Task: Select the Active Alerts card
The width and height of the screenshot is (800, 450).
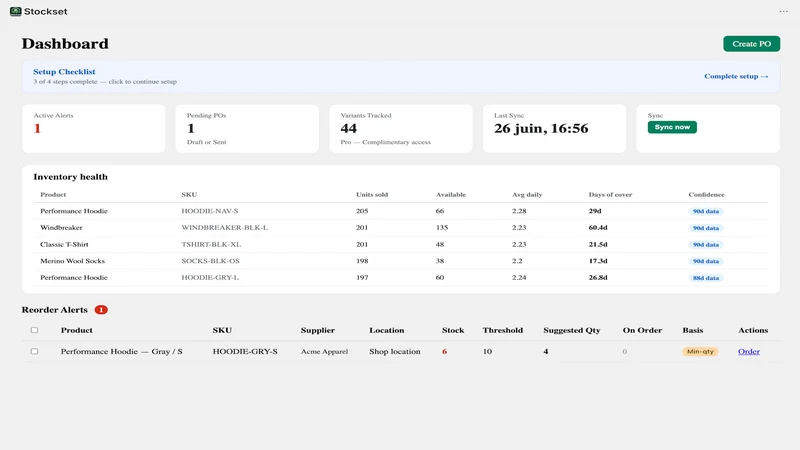Action: click(93, 129)
